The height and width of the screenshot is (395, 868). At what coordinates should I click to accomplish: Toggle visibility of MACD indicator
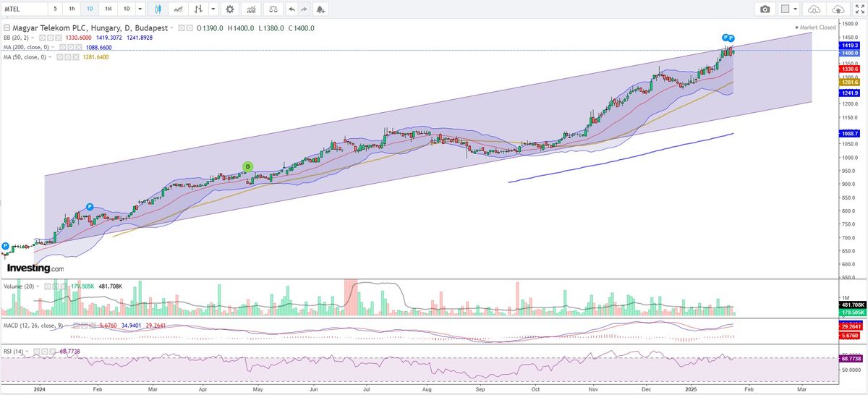(x=76, y=326)
